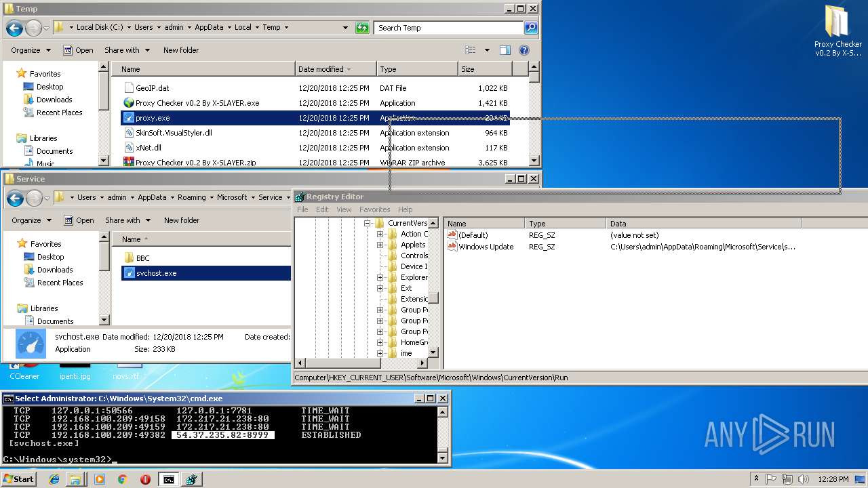Go back in the Service window
Image resolution: width=868 pixels, height=488 pixels.
click(15, 198)
